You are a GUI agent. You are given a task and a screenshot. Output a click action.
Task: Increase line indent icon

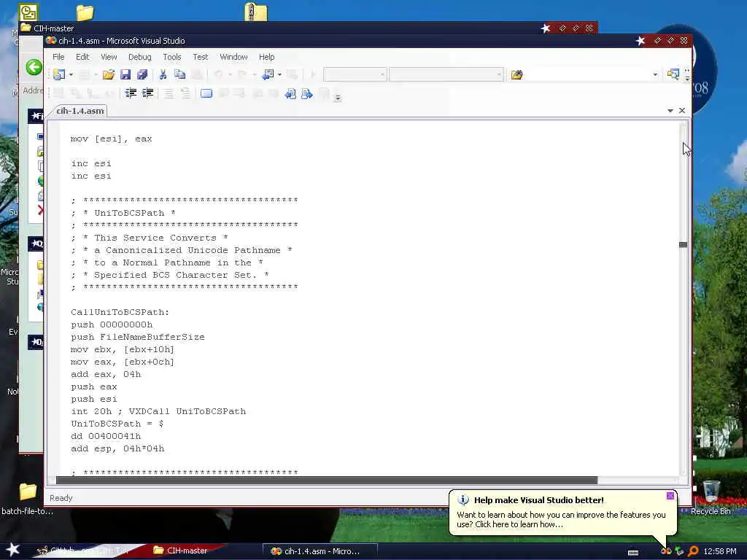[147, 93]
